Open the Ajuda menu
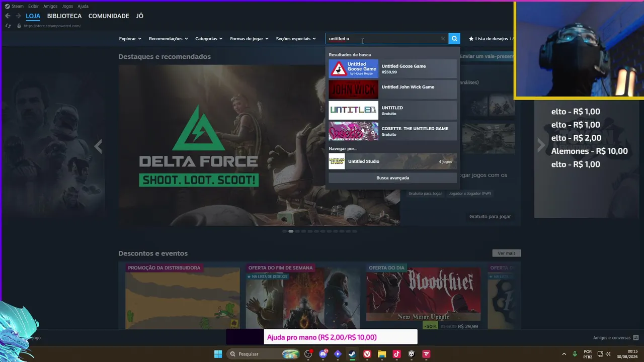Viewport: 644px width, 362px height. 83,6
